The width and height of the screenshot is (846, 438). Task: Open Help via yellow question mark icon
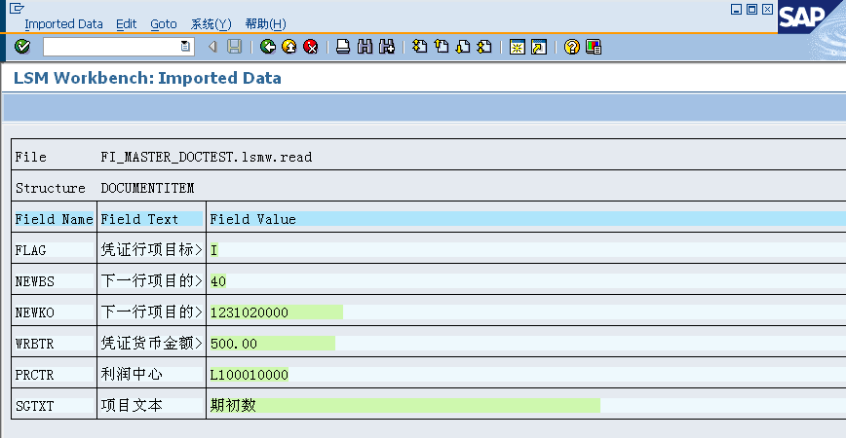[x=571, y=47]
